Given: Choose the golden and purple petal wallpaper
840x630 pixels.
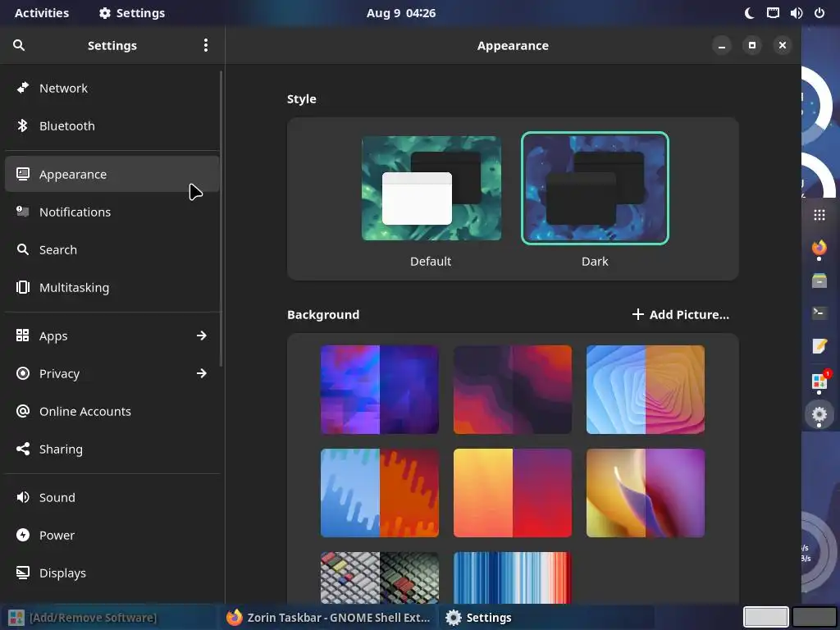Looking at the screenshot, I should (x=645, y=493).
